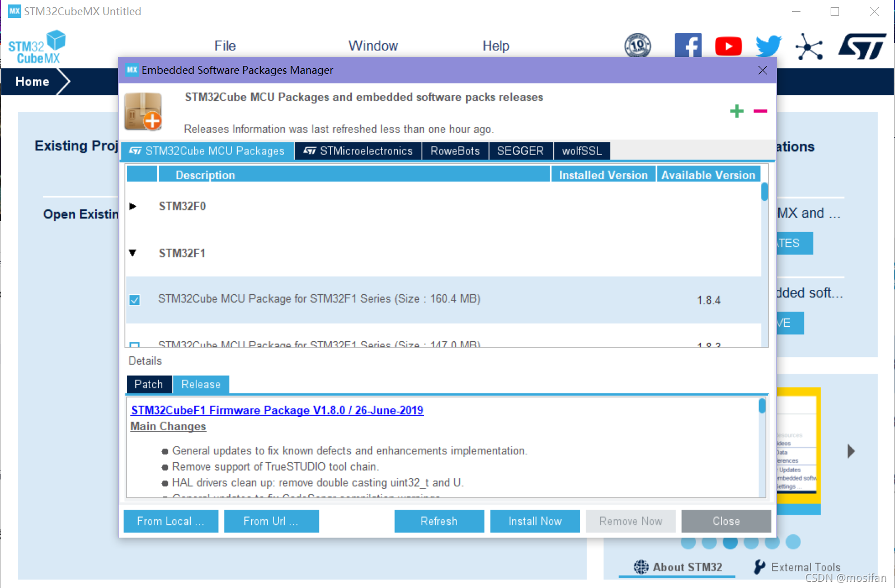Click the pink minus collapse-all icon
This screenshot has height=588, width=895.
pos(760,111)
